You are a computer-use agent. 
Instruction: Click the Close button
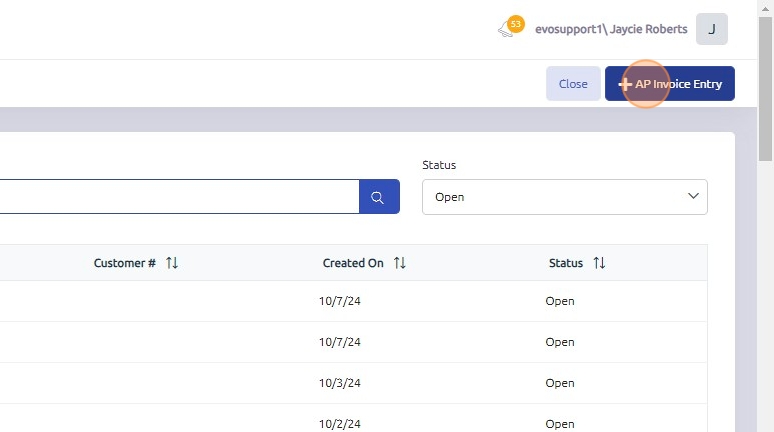coord(573,84)
